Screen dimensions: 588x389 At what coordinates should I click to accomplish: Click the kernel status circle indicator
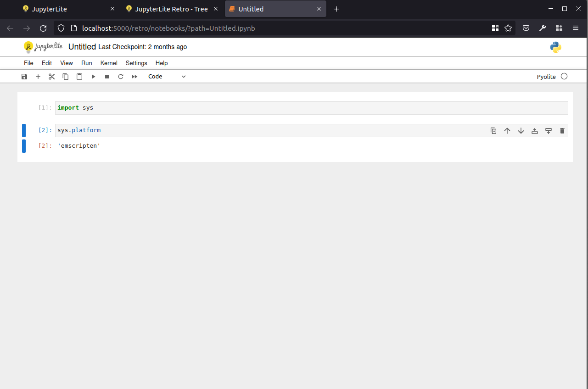click(564, 76)
